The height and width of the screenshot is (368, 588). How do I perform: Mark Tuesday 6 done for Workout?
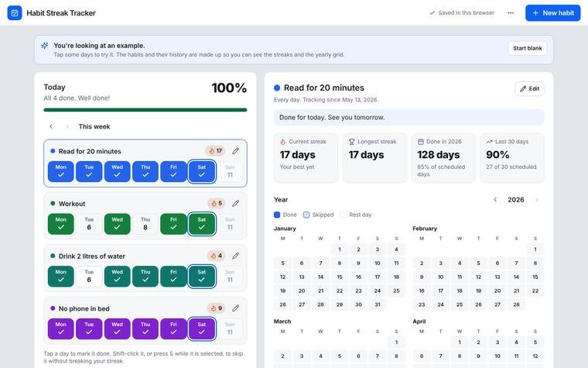[89, 224]
